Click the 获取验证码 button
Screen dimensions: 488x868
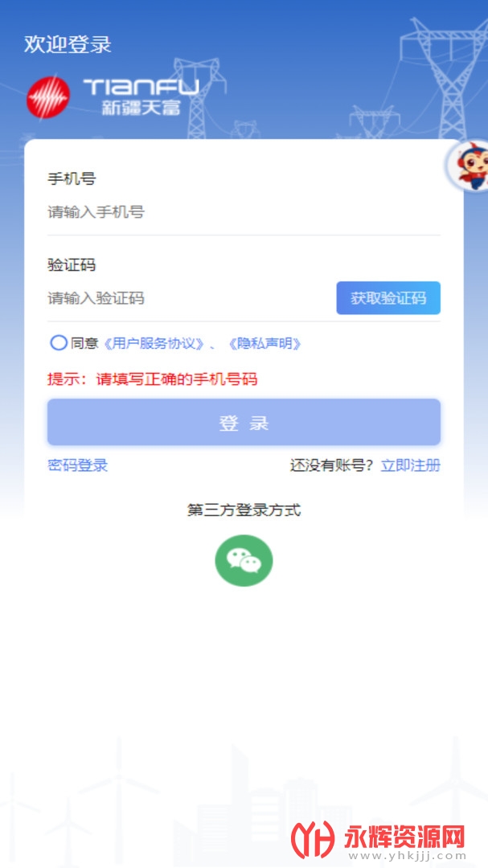[388, 298]
